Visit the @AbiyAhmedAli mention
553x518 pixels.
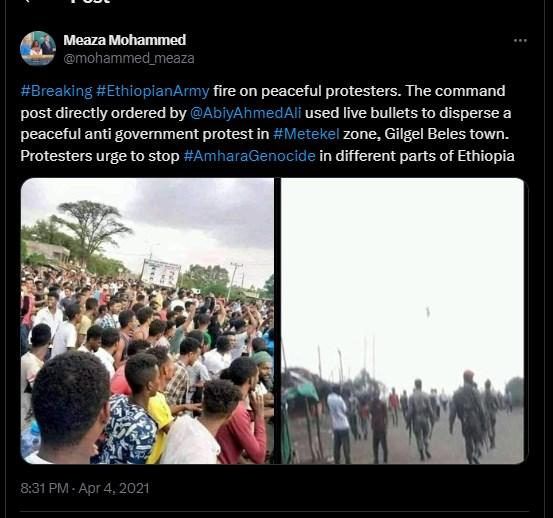[x=245, y=113]
